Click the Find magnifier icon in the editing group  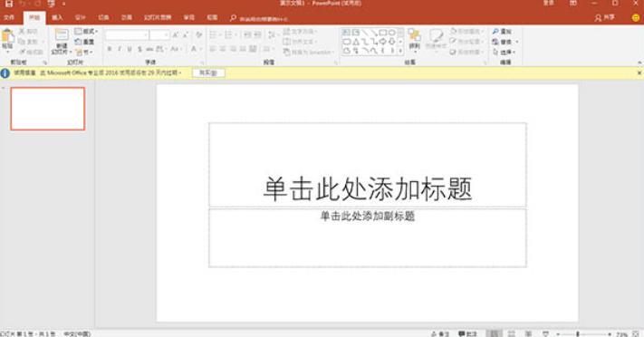495,31
